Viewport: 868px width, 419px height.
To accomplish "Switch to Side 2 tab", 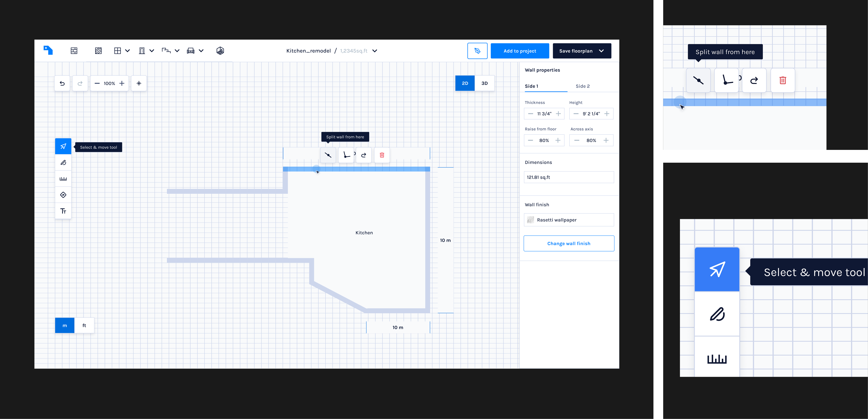I will pos(582,86).
